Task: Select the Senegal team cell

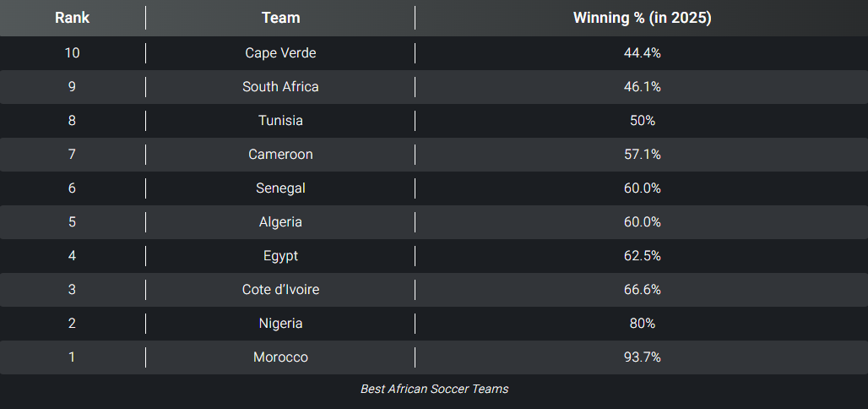Action: 280,188
